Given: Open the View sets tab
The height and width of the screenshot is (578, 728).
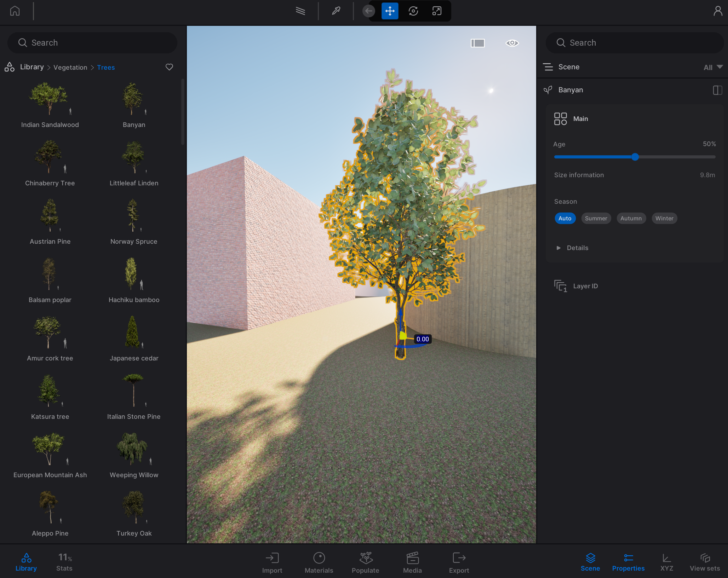Looking at the screenshot, I should pyautogui.click(x=705, y=562).
